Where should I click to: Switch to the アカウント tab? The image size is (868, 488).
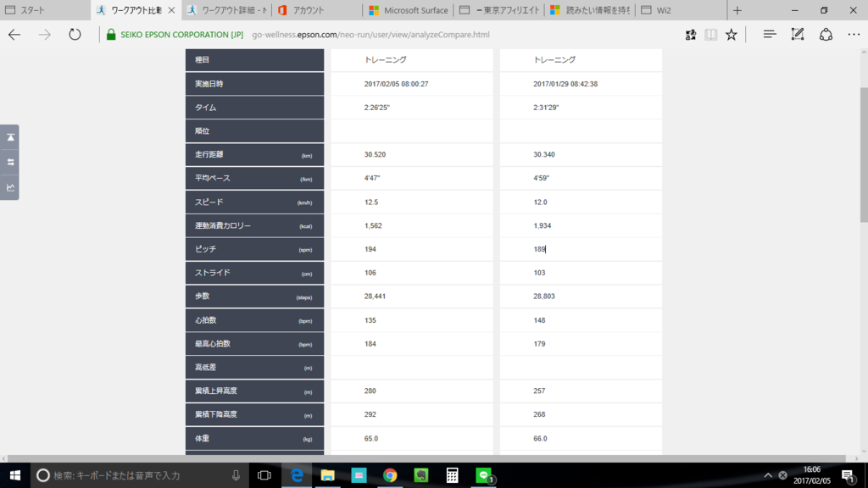317,10
